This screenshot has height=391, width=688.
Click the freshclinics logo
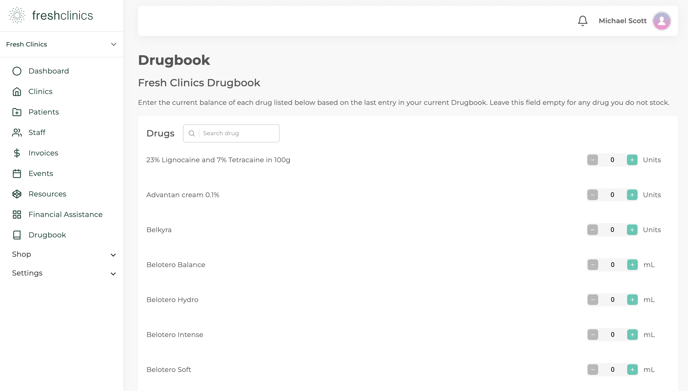coord(51,15)
